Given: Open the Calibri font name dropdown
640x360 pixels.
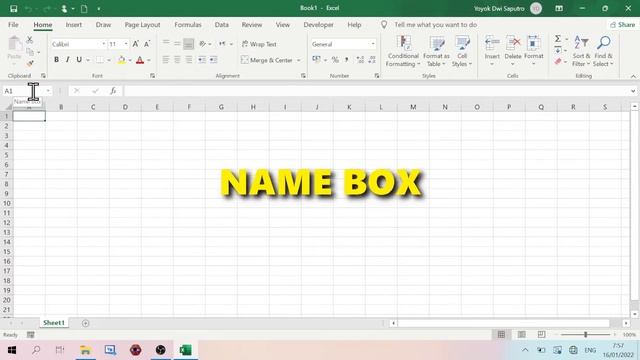Looking at the screenshot, I should coord(104,44).
